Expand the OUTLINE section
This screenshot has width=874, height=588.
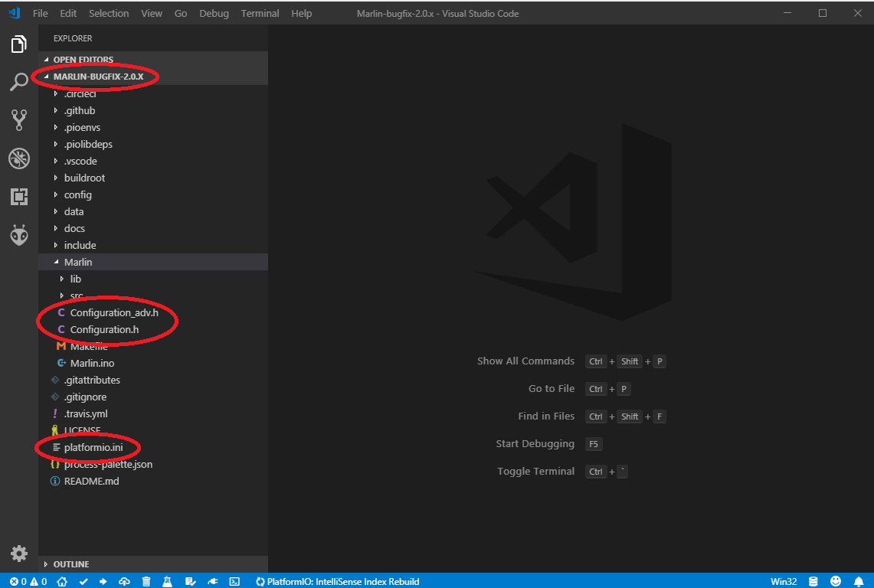click(153, 564)
